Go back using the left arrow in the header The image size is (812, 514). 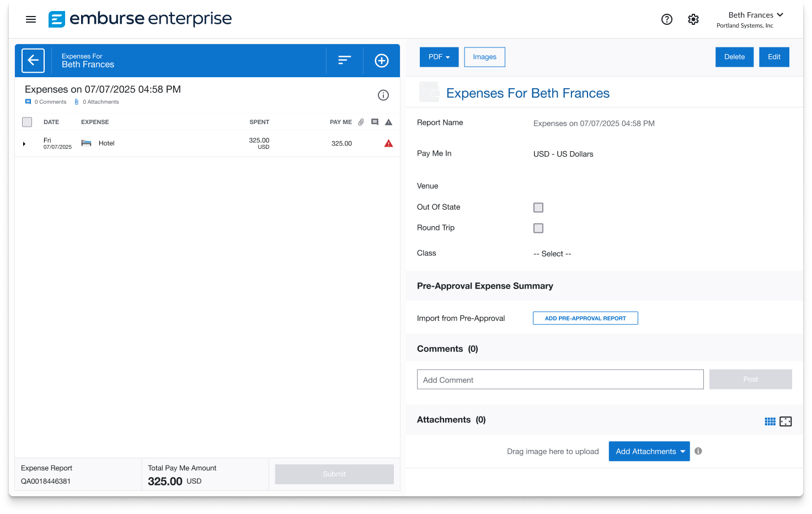(x=33, y=61)
